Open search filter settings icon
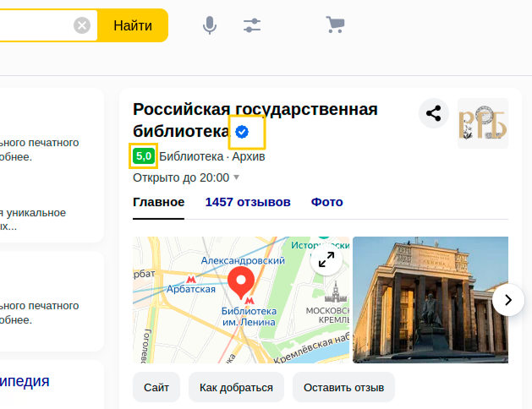Image resolution: width=532 pixels, height=409 pixels. point(252,25)
